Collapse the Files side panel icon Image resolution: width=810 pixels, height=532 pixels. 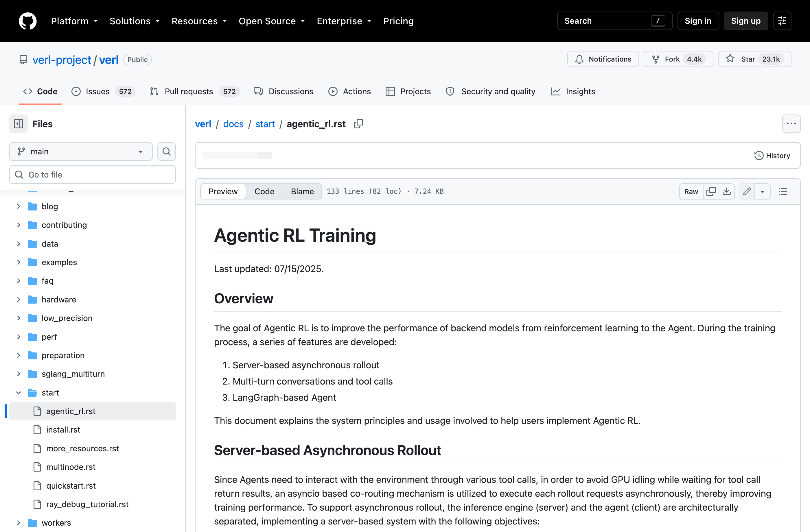pyautogui.click(x=19, y=124)
